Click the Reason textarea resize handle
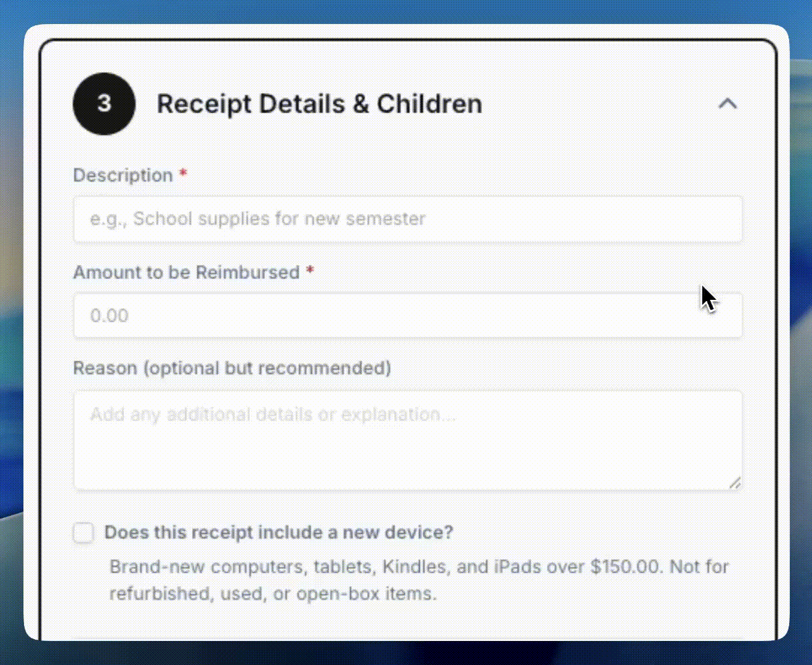Viewport: 812px width, 665px height. coord(735,483)
